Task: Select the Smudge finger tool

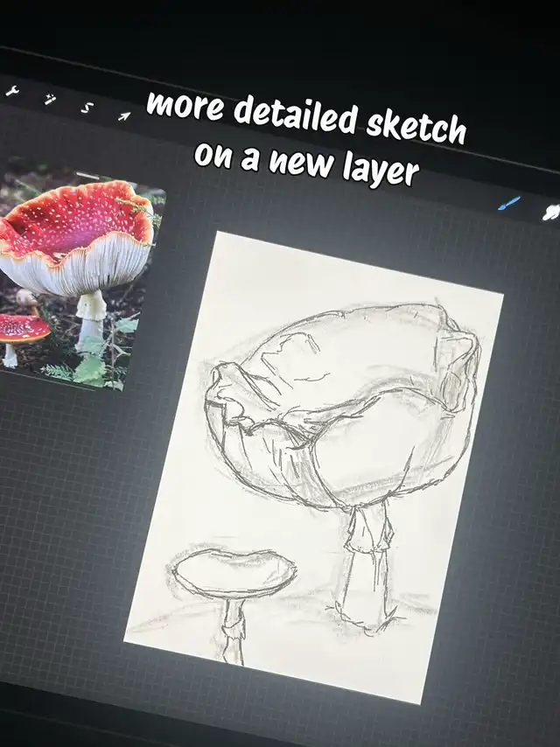Action: click(x=551, y=212)
